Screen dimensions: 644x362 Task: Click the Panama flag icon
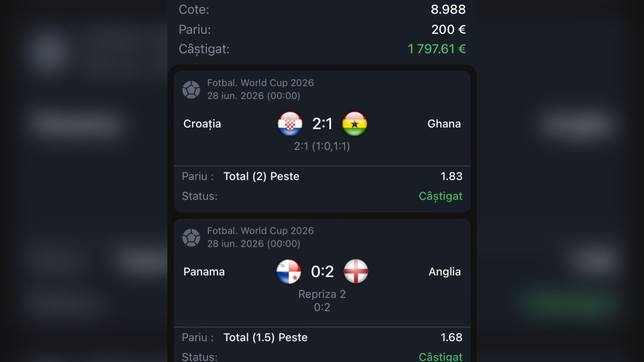click(x=289, y=272)
